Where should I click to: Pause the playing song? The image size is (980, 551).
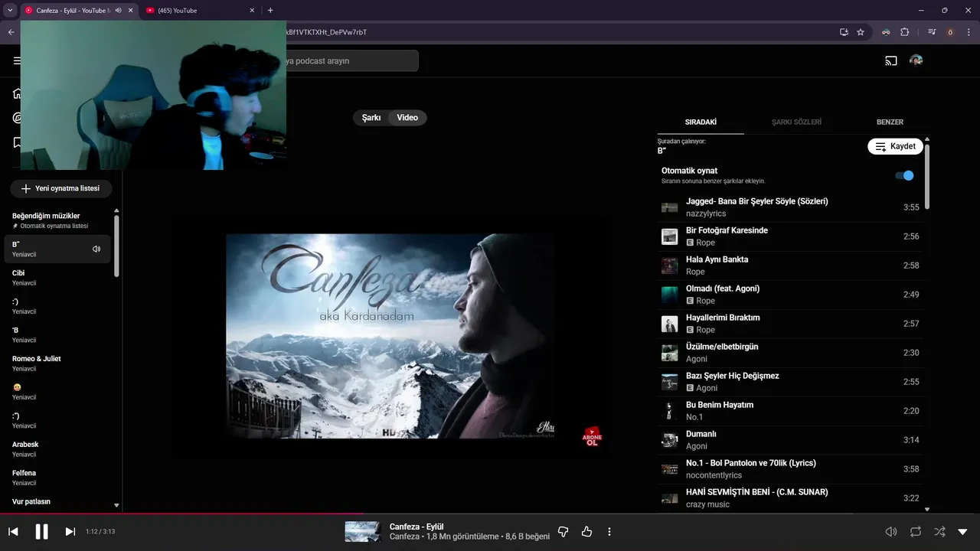point(42,531)
